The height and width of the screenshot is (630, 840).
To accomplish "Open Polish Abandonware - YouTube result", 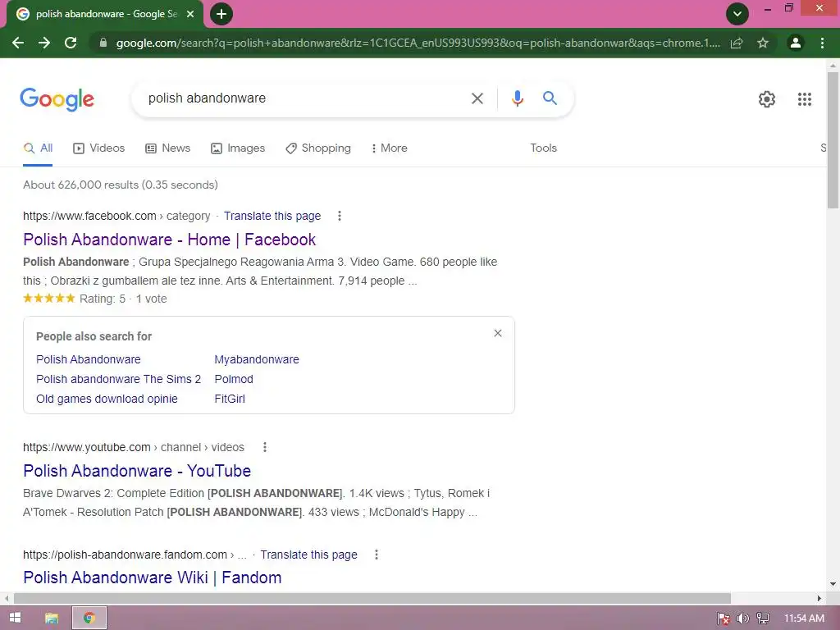I will pyautogui.click(x=137, y=471).
